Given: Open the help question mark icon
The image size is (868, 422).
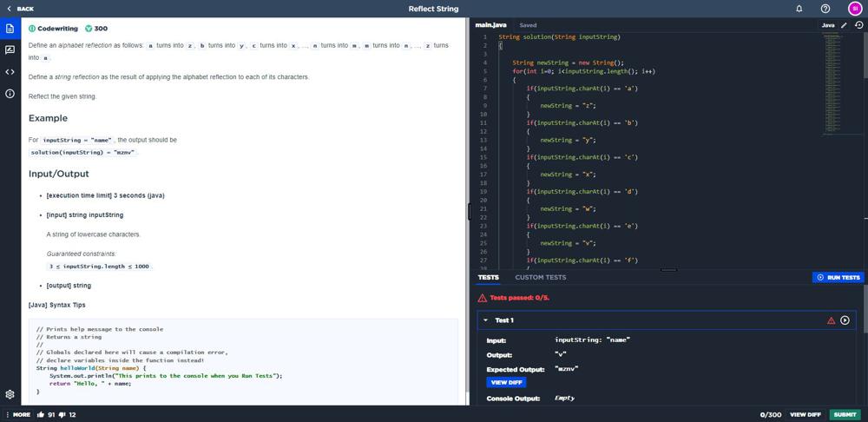Looking at the screenshot, I should click(x=825, y=9).
